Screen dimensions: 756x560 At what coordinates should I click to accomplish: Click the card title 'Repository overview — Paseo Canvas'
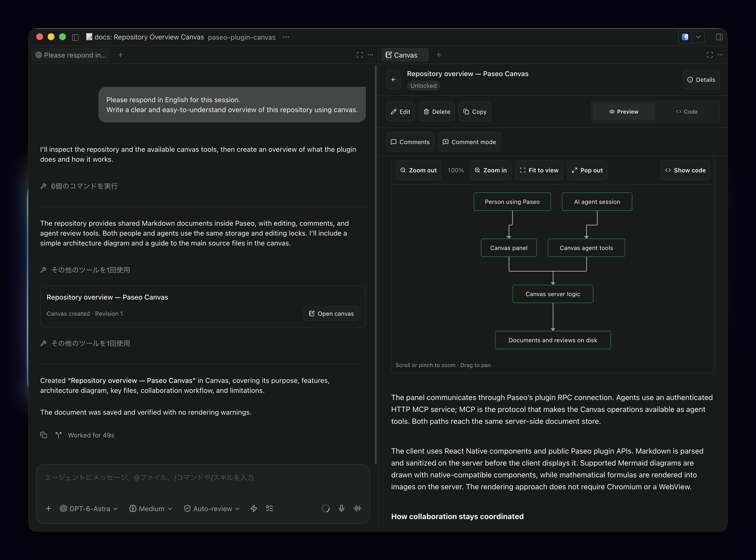(x=107, y=297)
